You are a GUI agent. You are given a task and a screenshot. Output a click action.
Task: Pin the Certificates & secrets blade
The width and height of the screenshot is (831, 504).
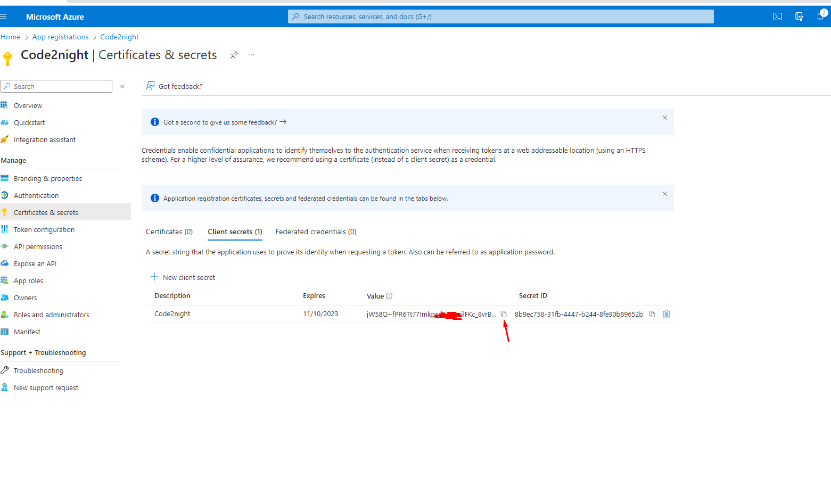point(234,55)
